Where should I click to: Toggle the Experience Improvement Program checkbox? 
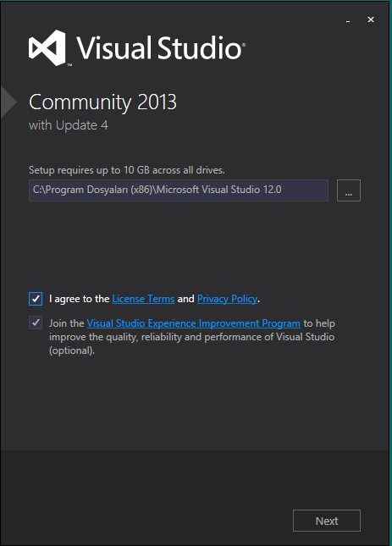(x=36, y=323)
